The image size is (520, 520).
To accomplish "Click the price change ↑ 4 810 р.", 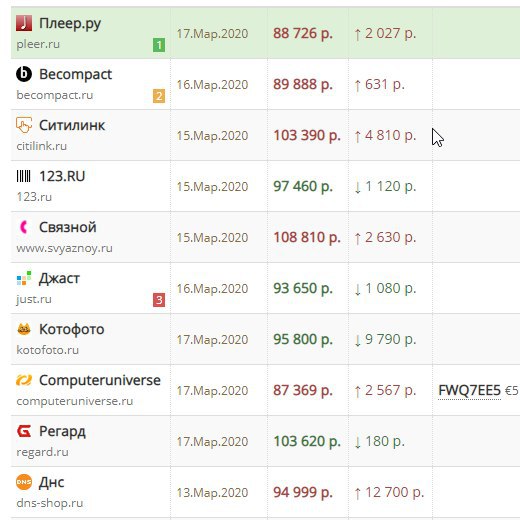I will tap(385, 136).
